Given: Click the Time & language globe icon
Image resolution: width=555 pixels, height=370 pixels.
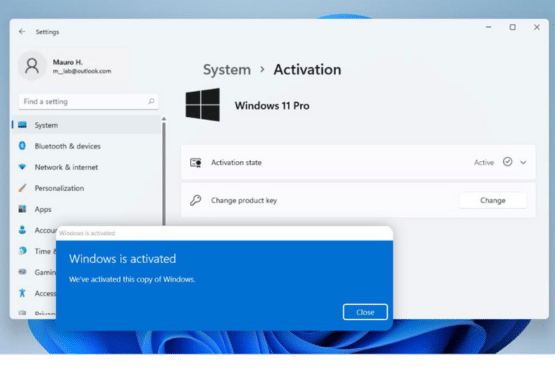Looking at the screenshot, I should (22, 251).
